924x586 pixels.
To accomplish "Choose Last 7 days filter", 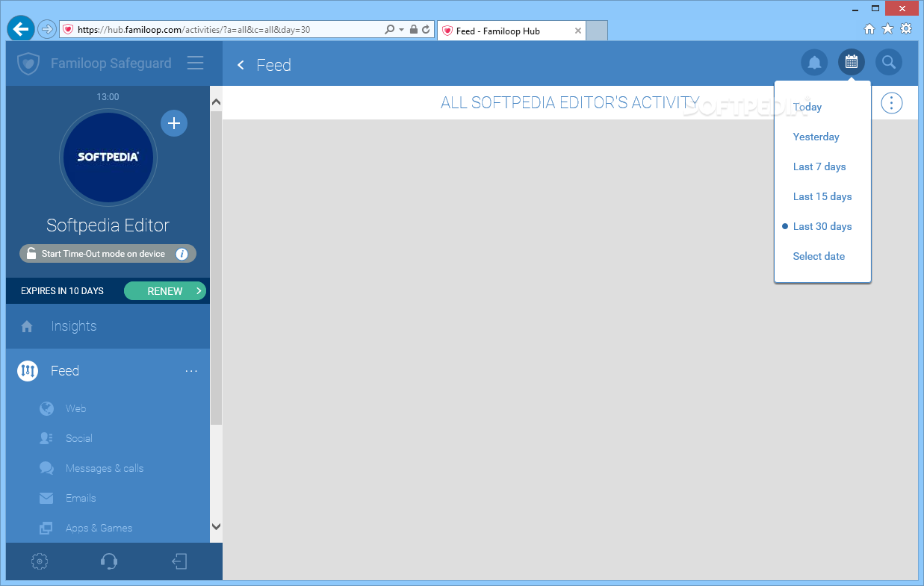I will click(x=819, y=166).
